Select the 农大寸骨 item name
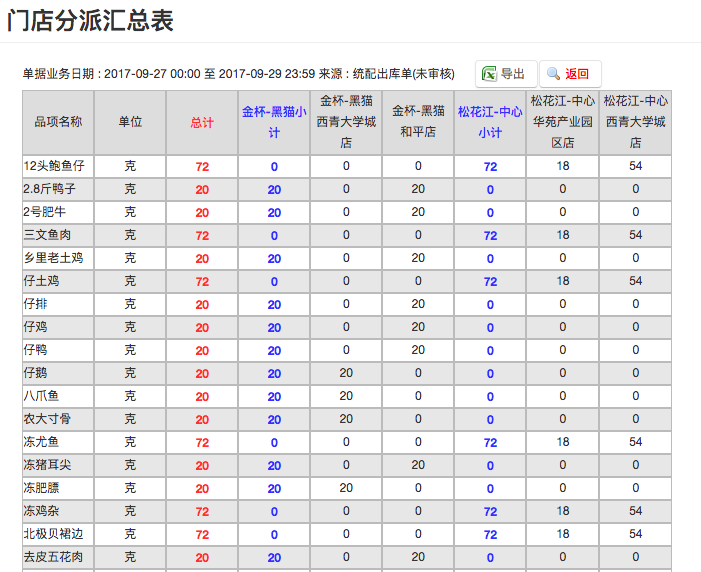 (47, 419)
